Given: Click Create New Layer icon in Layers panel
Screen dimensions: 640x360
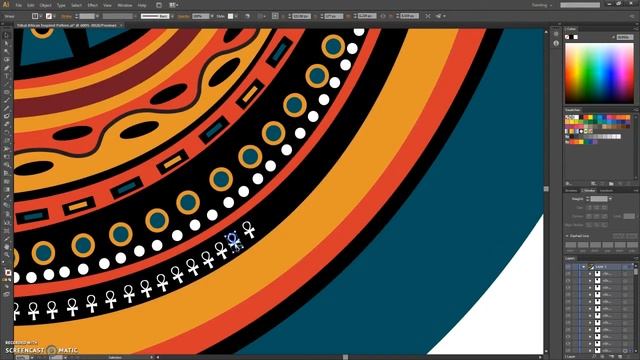Looking at the screenshot, I should pos(621,357).
